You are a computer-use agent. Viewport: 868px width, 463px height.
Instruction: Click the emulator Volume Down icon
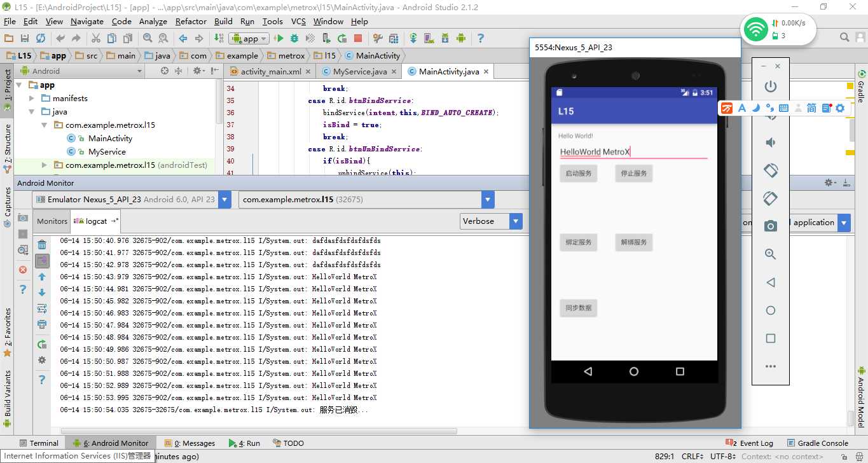click(770, 142)
